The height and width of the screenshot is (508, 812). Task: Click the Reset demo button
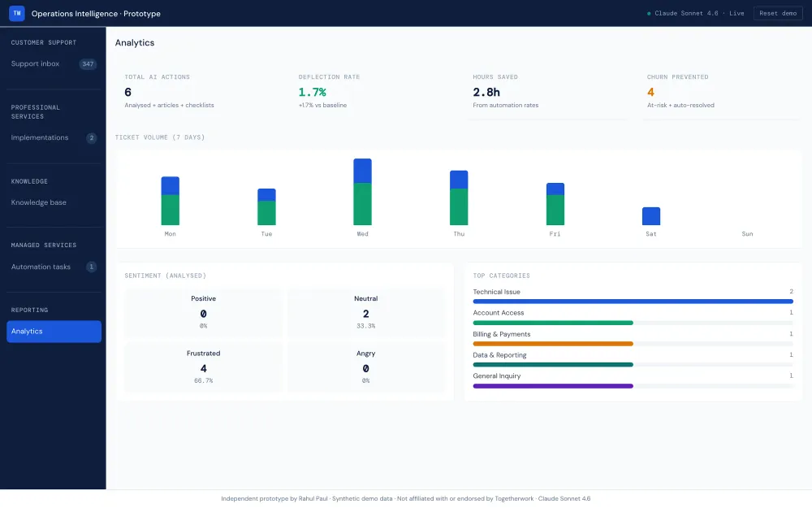(778, 14)
